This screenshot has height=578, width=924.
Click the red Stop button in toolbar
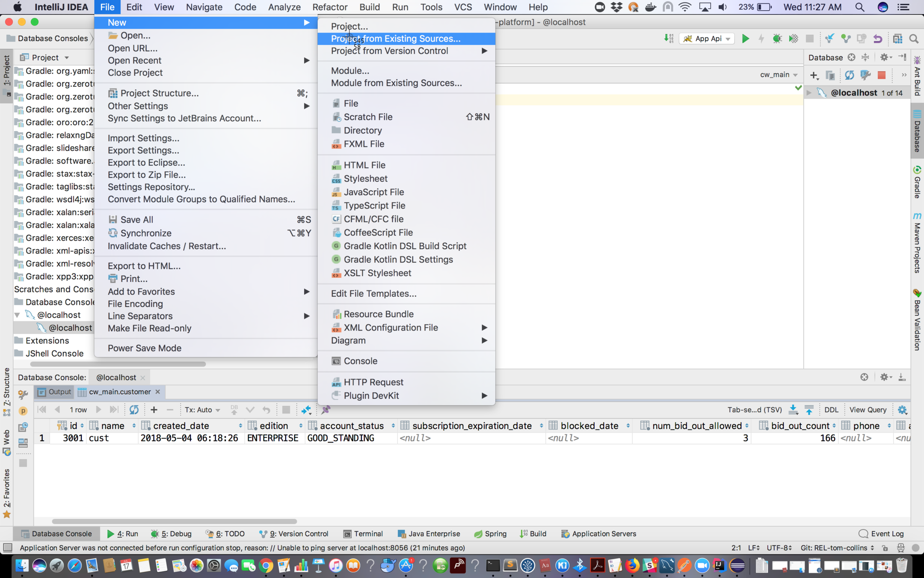810,39
